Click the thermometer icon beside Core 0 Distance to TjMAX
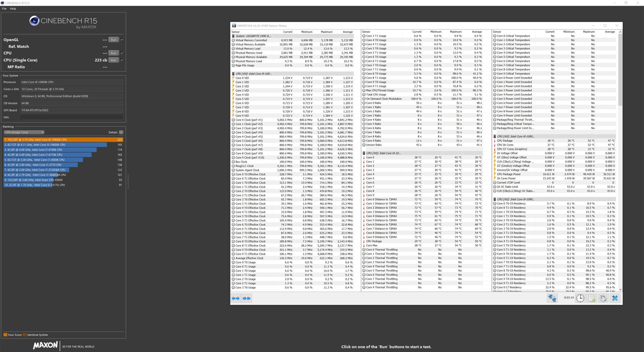This screenshot has width=644, height=352. (x=364, y=199)
